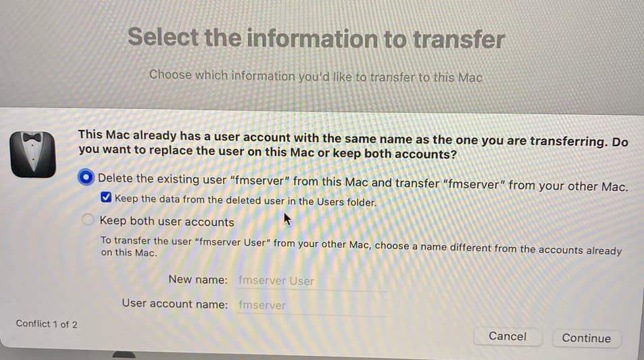Click the Choose which information subtitle text
644x360 pixels.
(316, 76)
